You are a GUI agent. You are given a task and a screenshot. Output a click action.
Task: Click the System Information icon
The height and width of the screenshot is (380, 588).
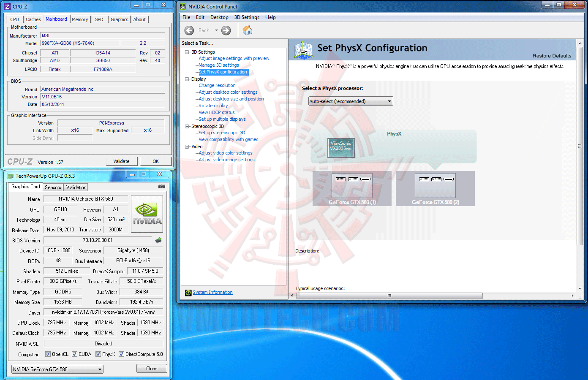pos(188,293)
